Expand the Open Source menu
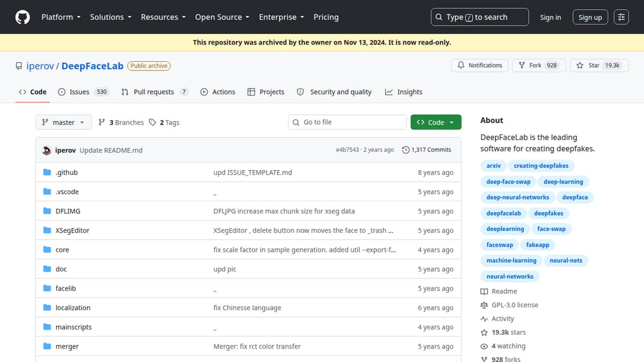 (222, 17)
